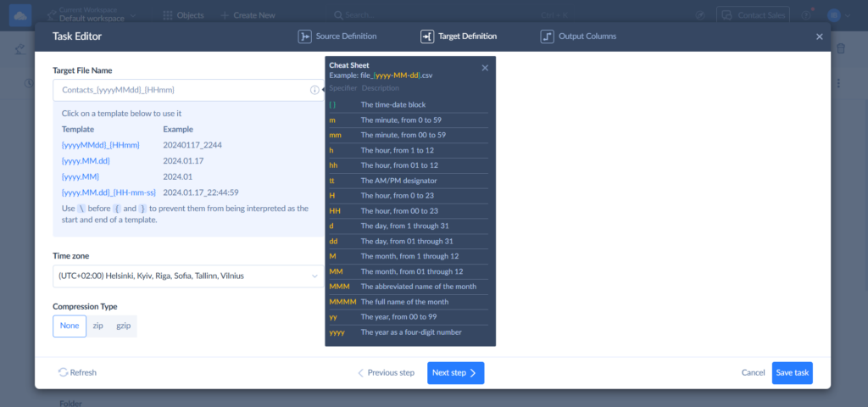Click the Next step button

[x=455, y=373]
